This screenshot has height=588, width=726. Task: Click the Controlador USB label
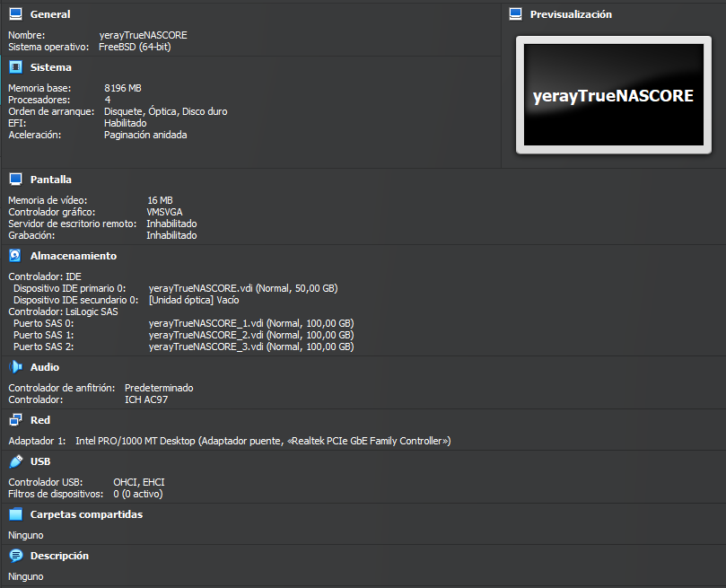point(46,482)
